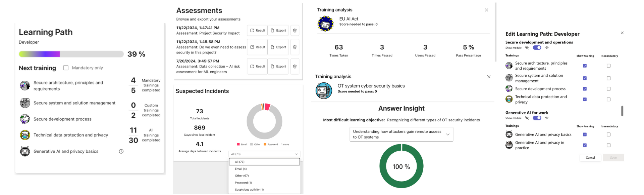Click info icon beside Generative AI and privacy basics
This screenshot has width=644, height=195.
pos(121,151)
